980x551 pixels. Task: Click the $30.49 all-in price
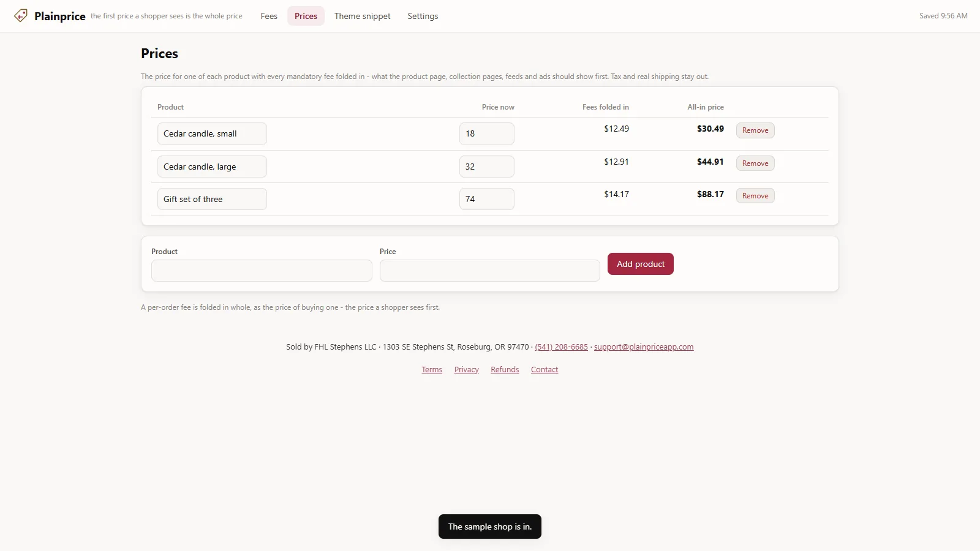pyautogui.click(x=710, y=129)
